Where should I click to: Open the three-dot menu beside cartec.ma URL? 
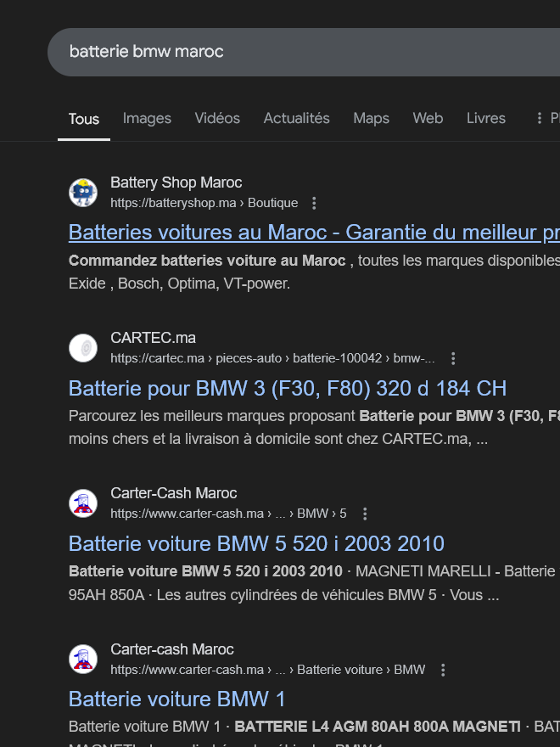coord(453,359)
